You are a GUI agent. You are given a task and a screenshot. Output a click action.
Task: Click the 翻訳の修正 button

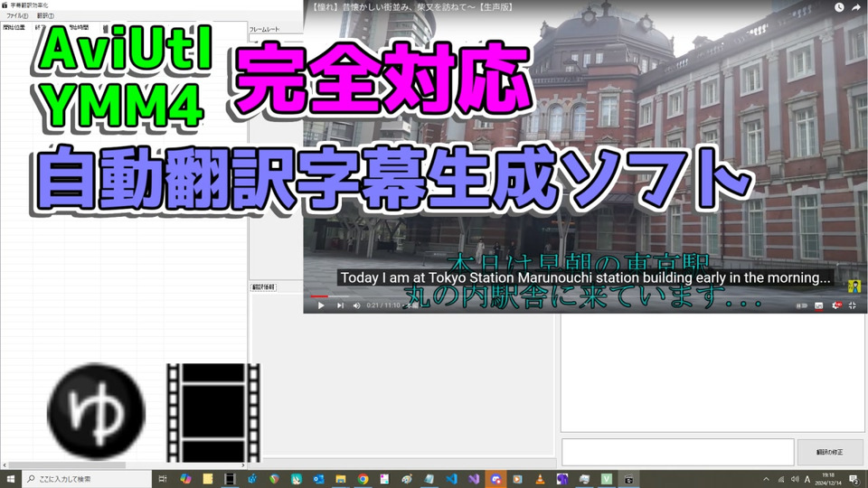[829, 452]
